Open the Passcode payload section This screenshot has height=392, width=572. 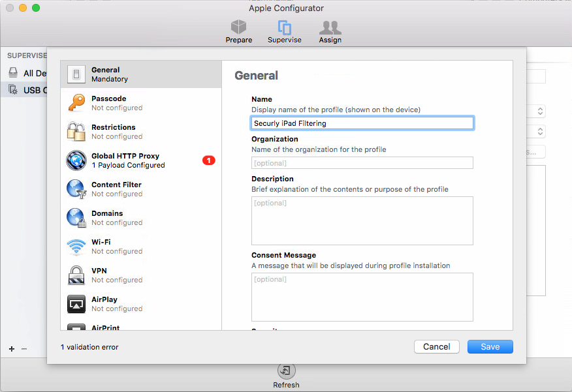pyautogui.click(x=141, y=103)
